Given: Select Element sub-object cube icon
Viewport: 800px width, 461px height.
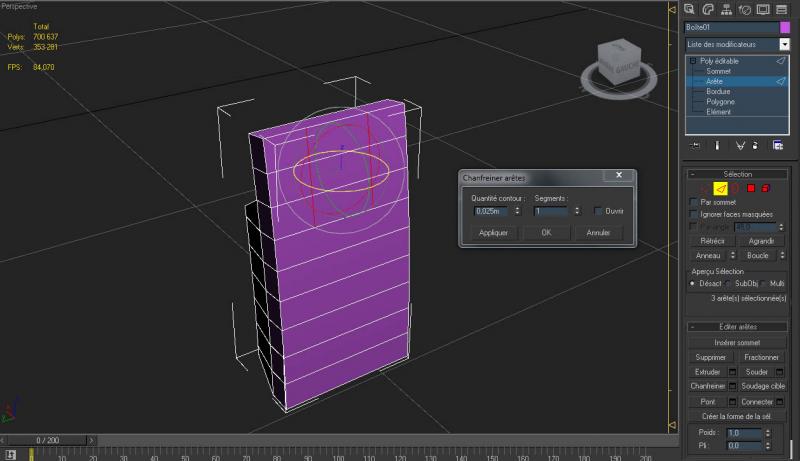Looking at the screenshot, I should tap(765, 188).
